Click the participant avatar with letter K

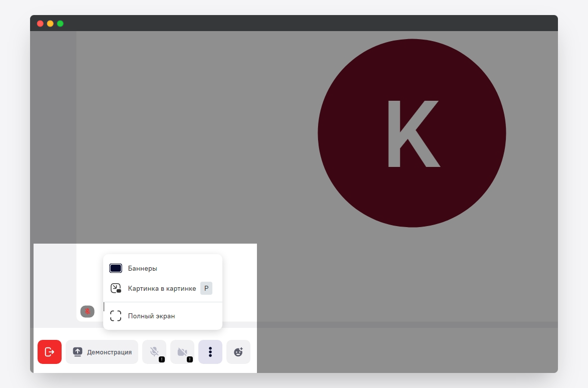412,133
